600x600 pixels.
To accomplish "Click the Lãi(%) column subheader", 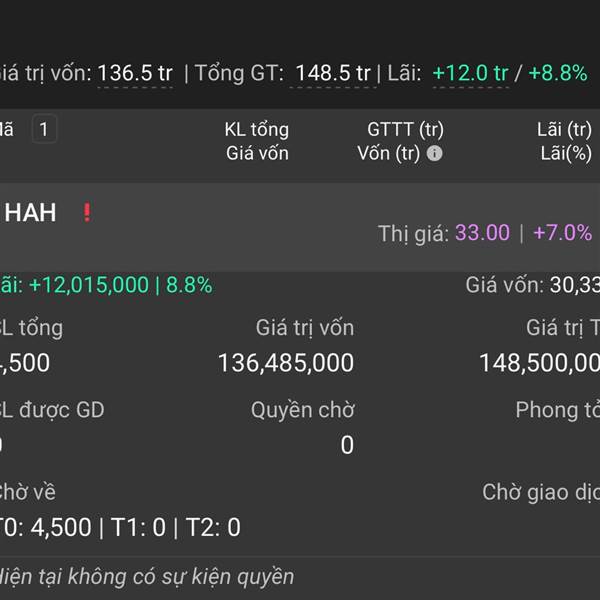I will click(566, 153).
